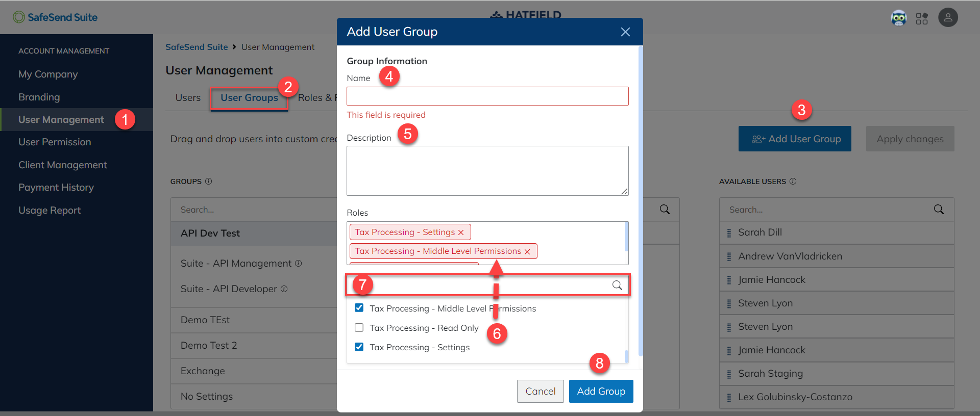The width and height of the screenshot is (980, 416).
Task: Grab the drag handle for Sarah Dill
Action: click(x=729, y=233)
